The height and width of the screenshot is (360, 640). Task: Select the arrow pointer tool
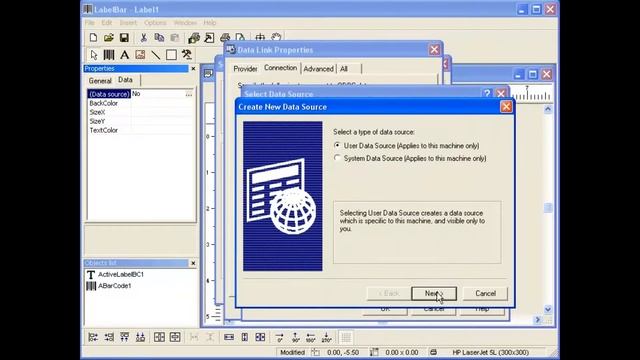(x=94, y=55)
